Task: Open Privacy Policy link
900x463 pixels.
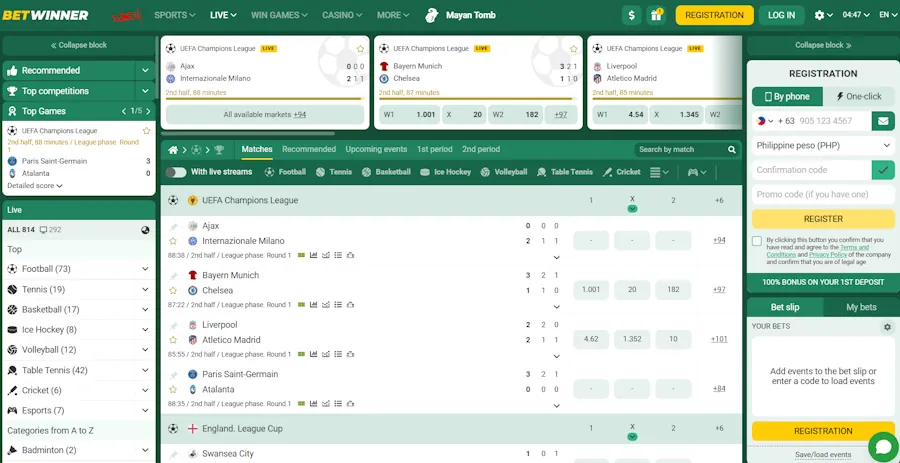Action: pyautogui.click(x=828, y=255)
